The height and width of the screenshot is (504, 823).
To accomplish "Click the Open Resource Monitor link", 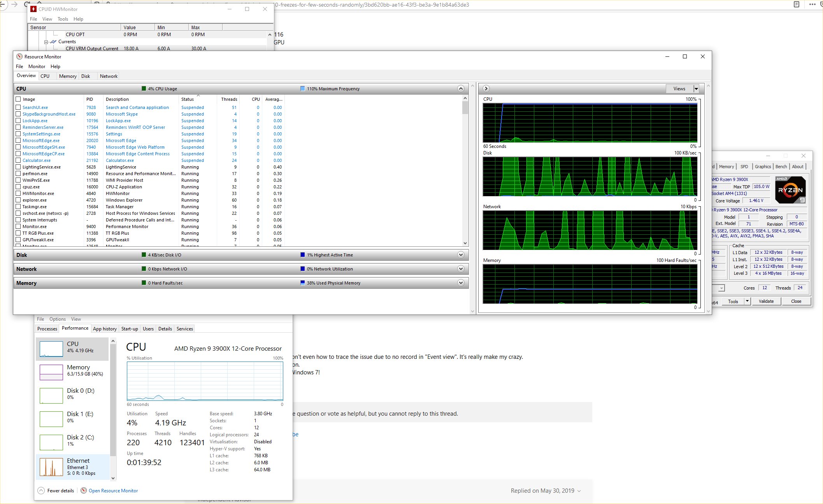I will pyautogui.click(x=113, y=491).
